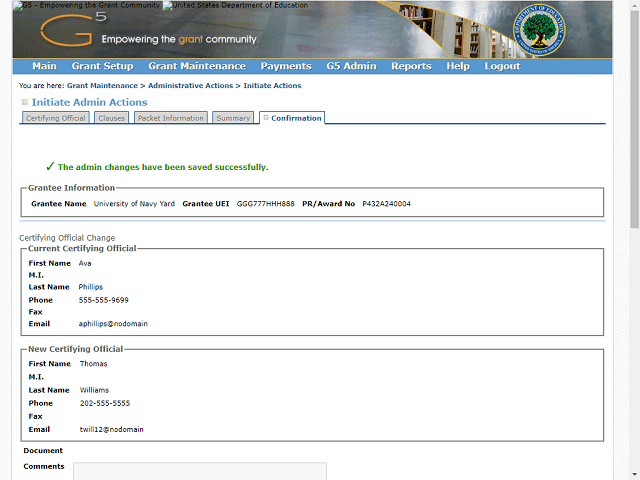
Task: Click the success message about admin changes
Action: [163, 167]
